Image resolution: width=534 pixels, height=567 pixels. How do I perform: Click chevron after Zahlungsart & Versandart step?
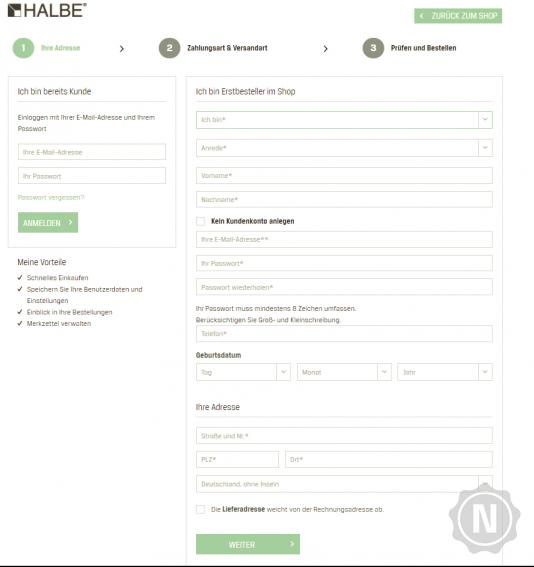click(x=325, y=48)
